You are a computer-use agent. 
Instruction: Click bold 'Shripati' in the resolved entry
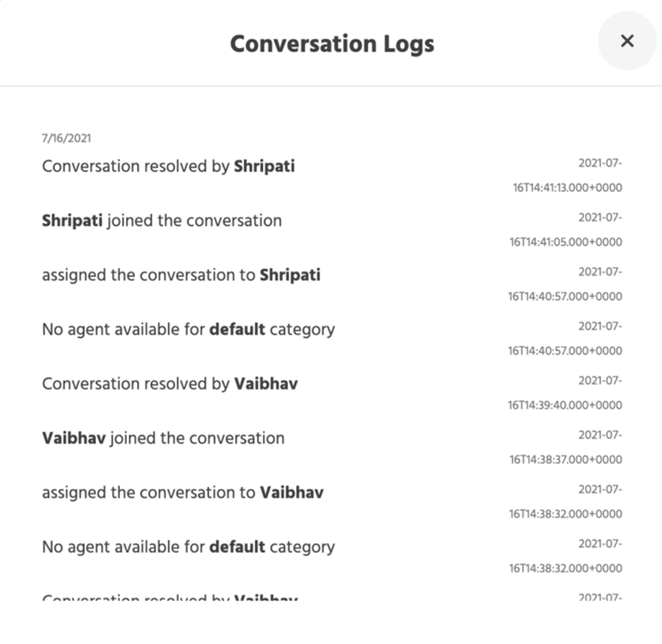264,166
